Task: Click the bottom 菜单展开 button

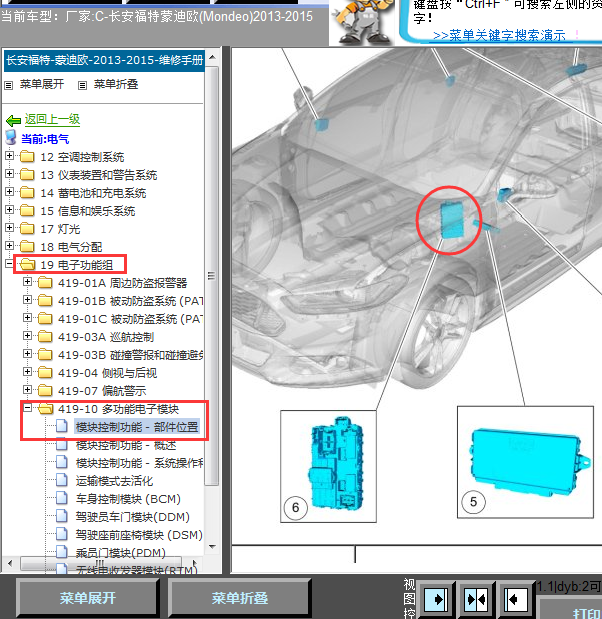Action: (x=87, y=598)
